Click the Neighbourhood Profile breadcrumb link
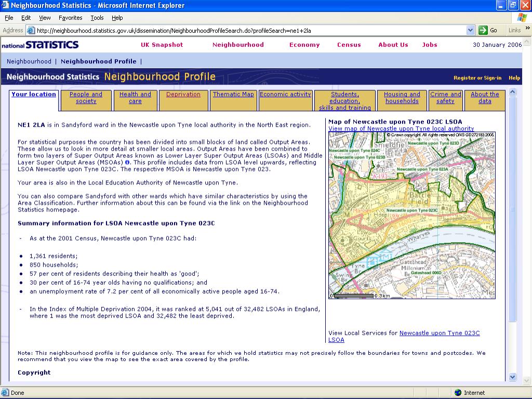 pos(98,61)
